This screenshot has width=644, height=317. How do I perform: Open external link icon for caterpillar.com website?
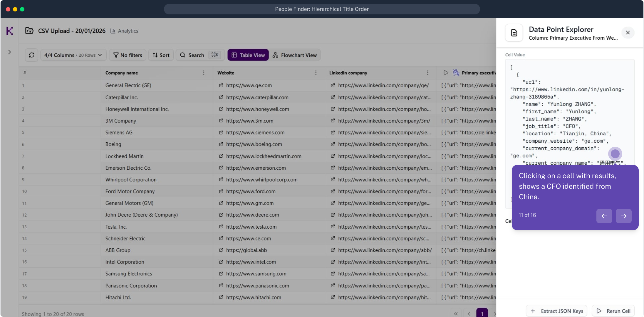point(221,97)
